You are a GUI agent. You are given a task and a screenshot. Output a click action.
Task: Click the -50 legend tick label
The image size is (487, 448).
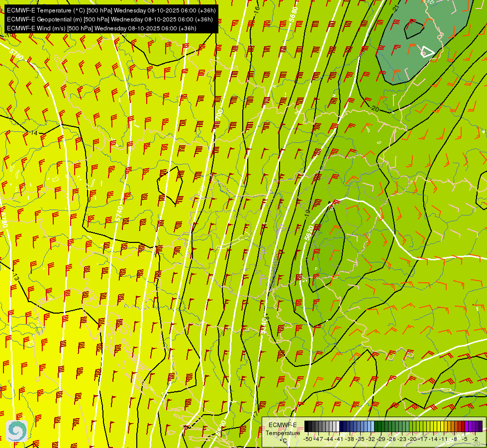point(308,440)
